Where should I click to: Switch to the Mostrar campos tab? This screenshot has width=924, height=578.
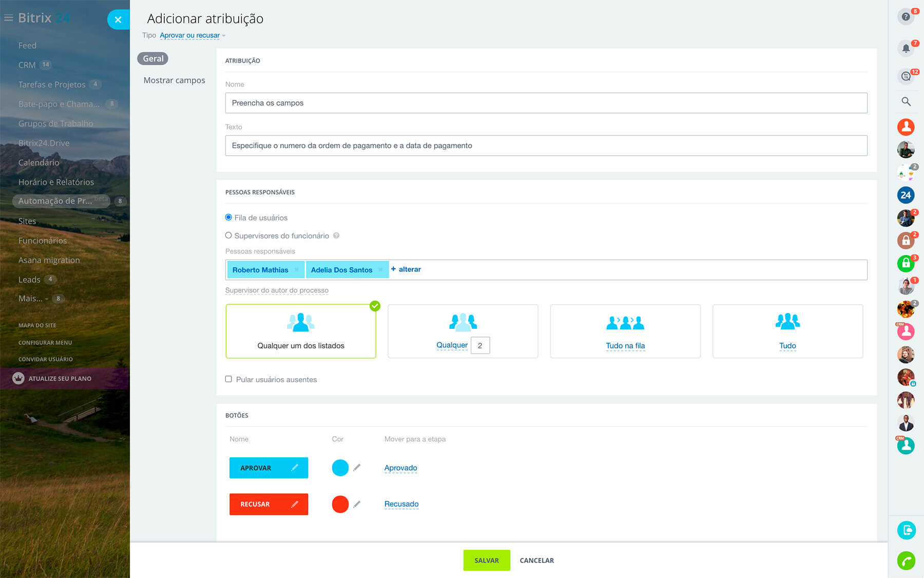[174, 80]
